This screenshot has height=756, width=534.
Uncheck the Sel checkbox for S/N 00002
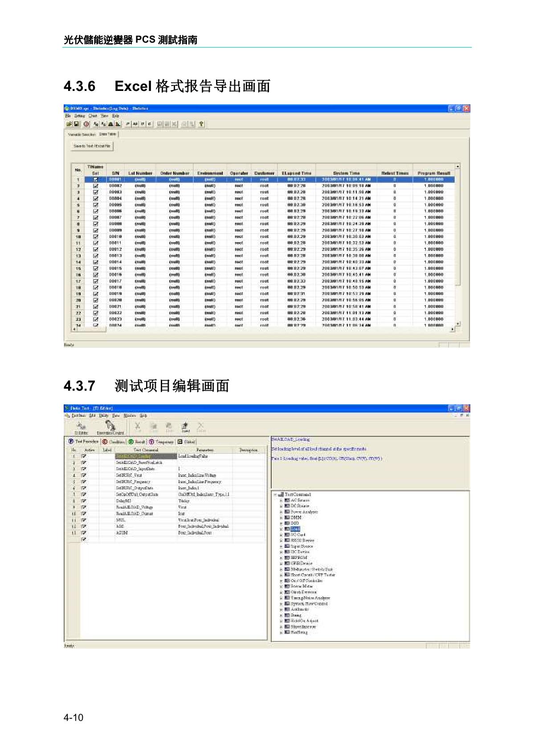pyautogui.click(x=95, y=186)
